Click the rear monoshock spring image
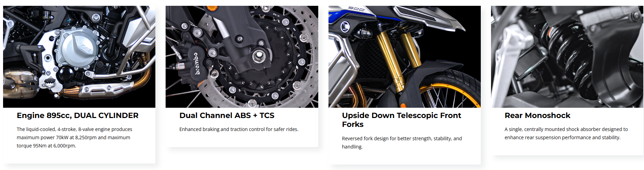Viewport: 644px width, 170px height. (567, 57)
